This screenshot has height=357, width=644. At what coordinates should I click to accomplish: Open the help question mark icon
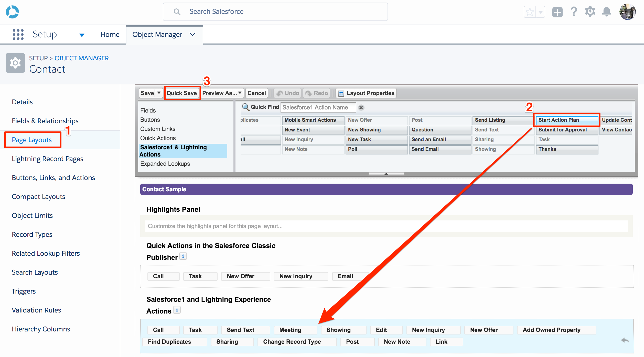pyautogui.click(x=574, y=12)
